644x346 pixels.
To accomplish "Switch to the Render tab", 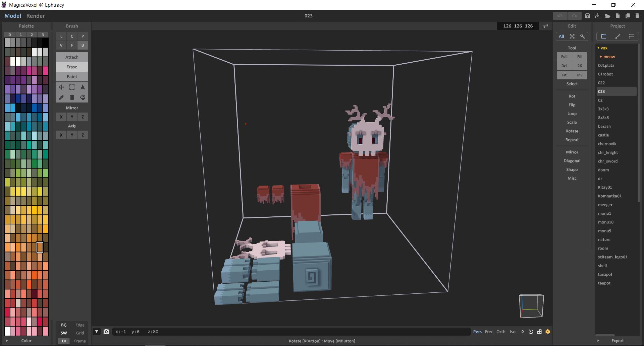I will (36, 16).
